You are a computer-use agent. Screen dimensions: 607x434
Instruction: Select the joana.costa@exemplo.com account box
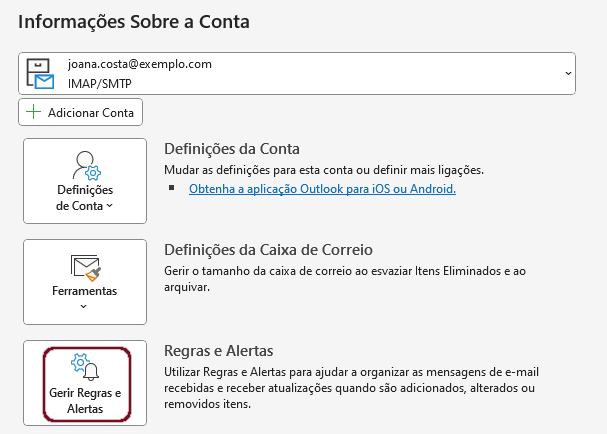pyautogui.click(x=297, y=74)
